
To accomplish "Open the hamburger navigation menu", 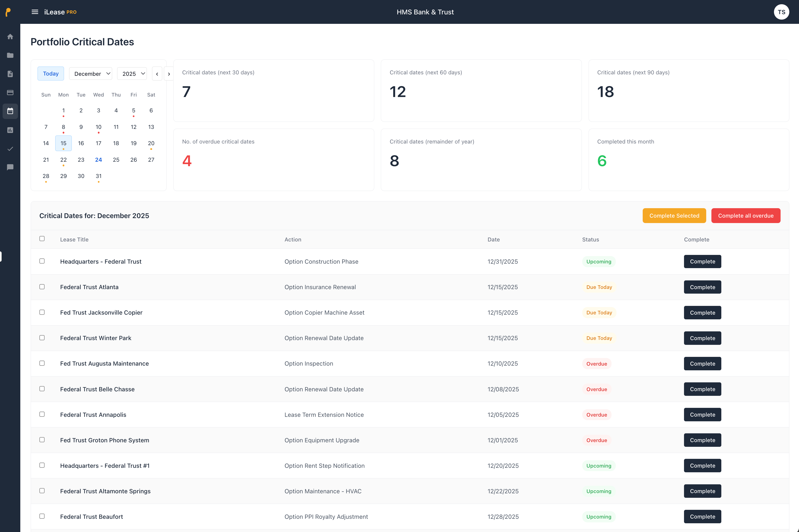I will 35,12.
